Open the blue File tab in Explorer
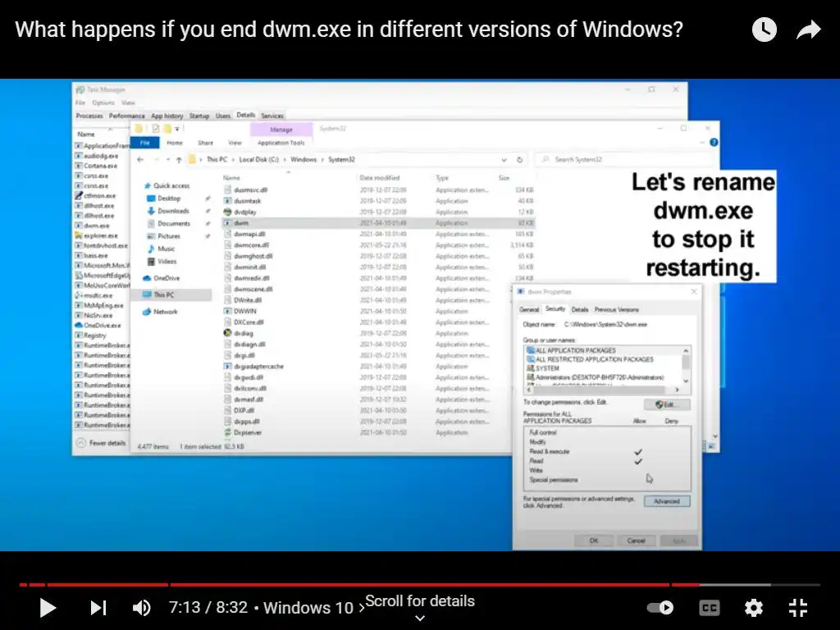This screenshot has width=840, height=630. (x=144, y=143)
